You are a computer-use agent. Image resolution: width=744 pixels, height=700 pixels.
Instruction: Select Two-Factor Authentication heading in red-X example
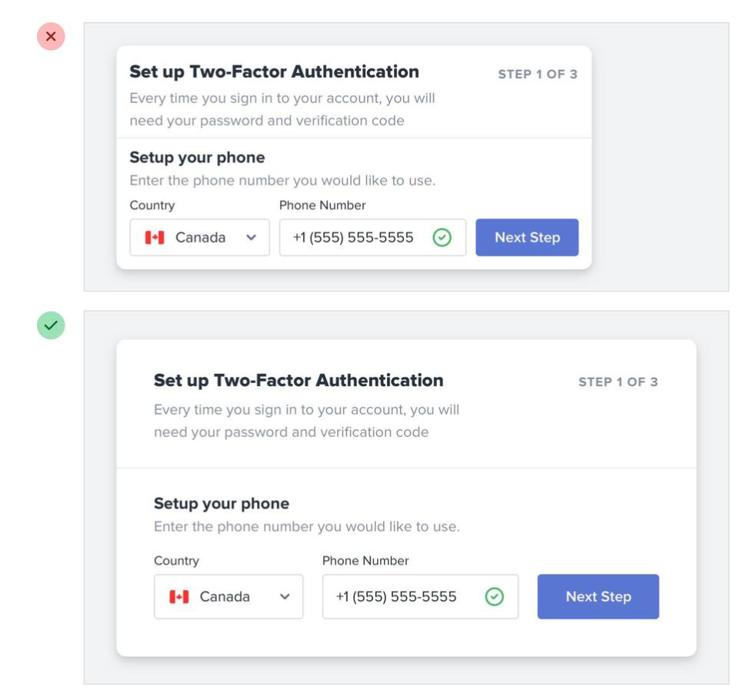(x=274, y=72)
